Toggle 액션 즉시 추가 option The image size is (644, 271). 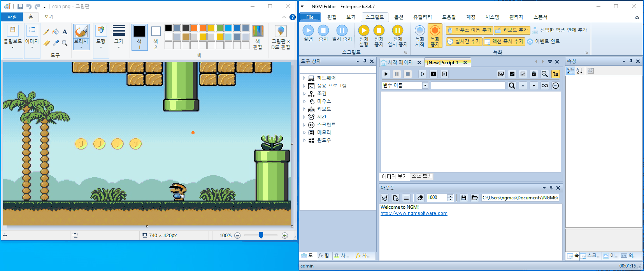tap(504, 41)
